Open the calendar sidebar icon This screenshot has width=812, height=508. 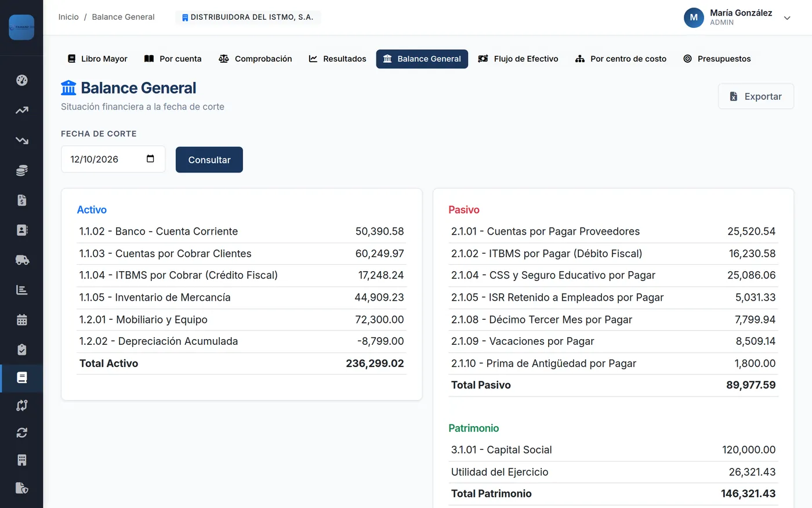click(x=21, y=320)
